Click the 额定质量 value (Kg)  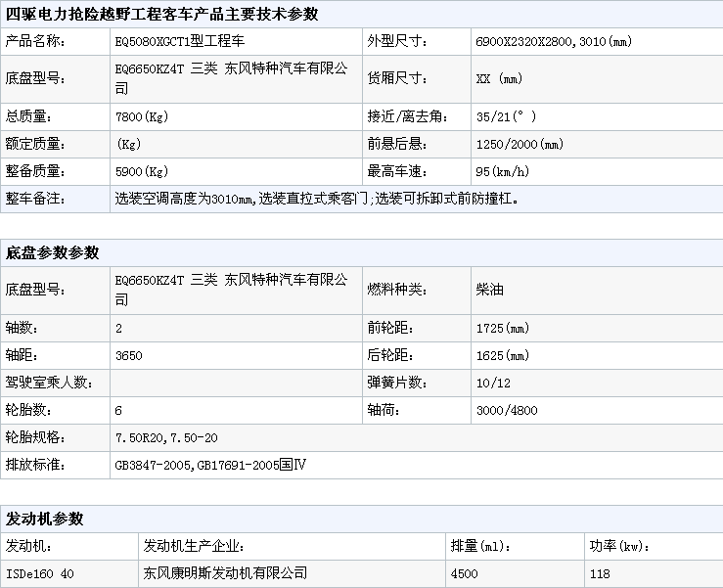coord(128,145)
